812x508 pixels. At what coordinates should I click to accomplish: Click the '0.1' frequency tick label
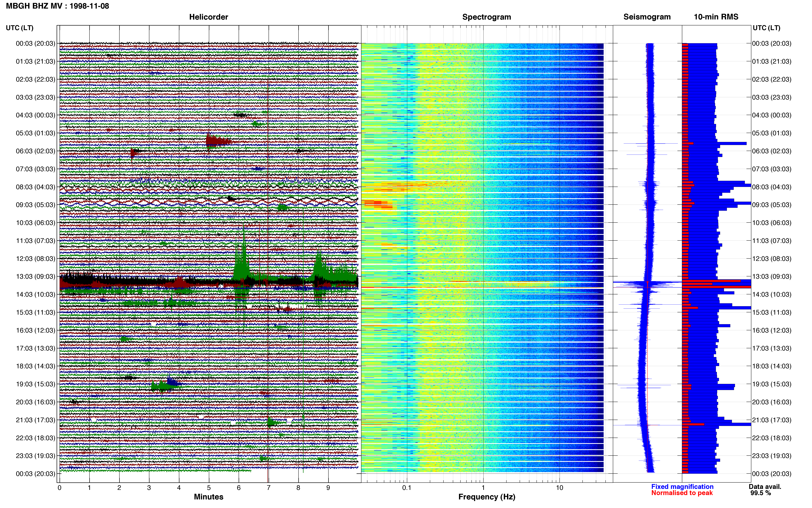pyautogui.click(x=407, y=487)
